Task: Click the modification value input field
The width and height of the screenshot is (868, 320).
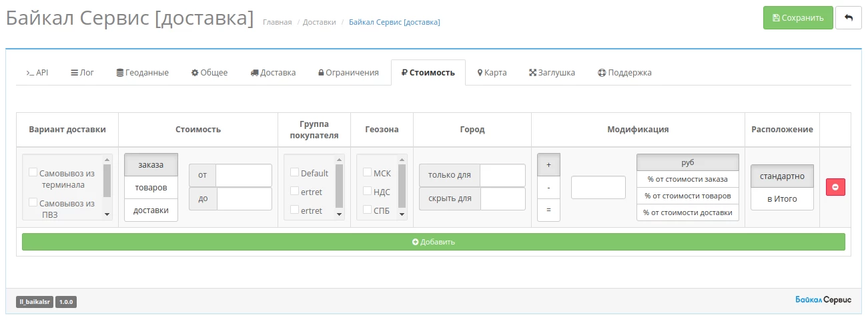Action: (598, 187)
